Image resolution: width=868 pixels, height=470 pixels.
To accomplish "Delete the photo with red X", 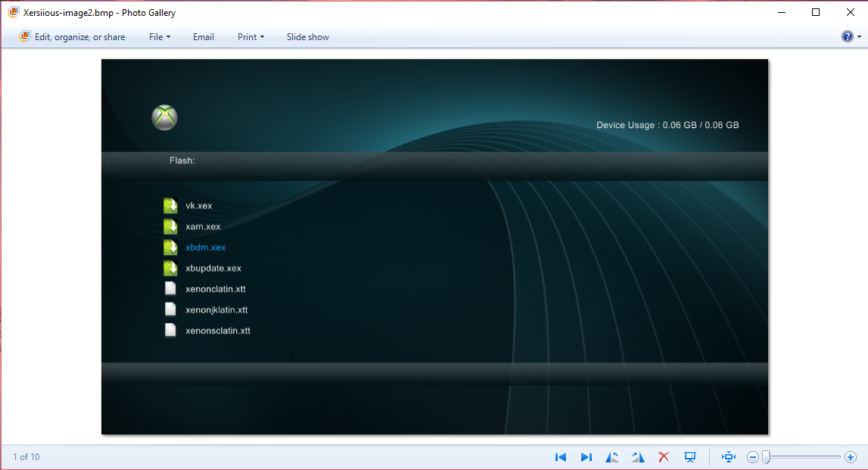I will click(664, 456).
